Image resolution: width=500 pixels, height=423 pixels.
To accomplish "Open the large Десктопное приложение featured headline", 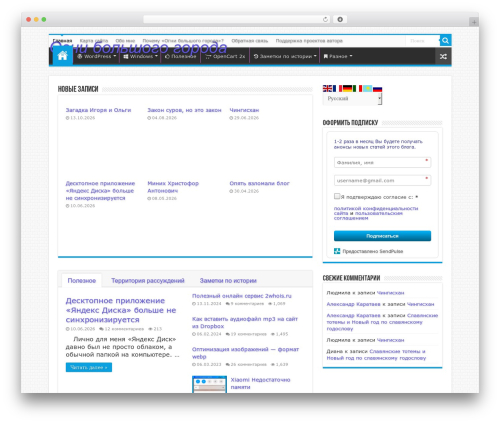I will click(x=121, y=310).
